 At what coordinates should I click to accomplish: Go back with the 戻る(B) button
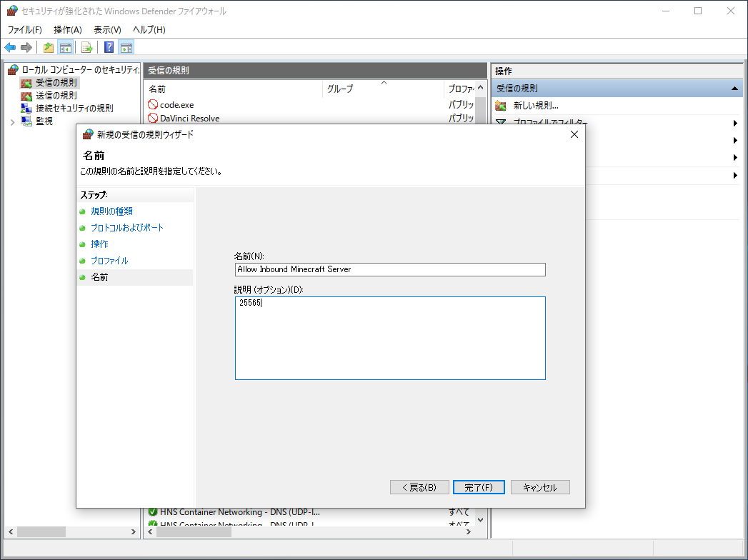(419, 487)
